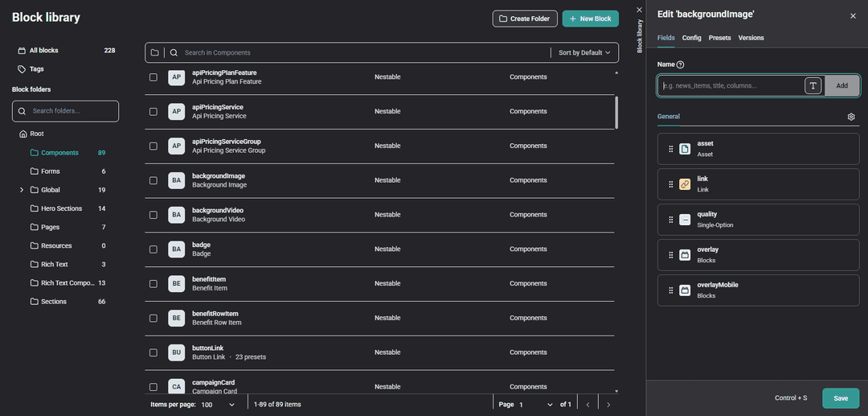Check the apiPricingService checkbox
Viewport: 868px width, 416px height.
(154, 111)
